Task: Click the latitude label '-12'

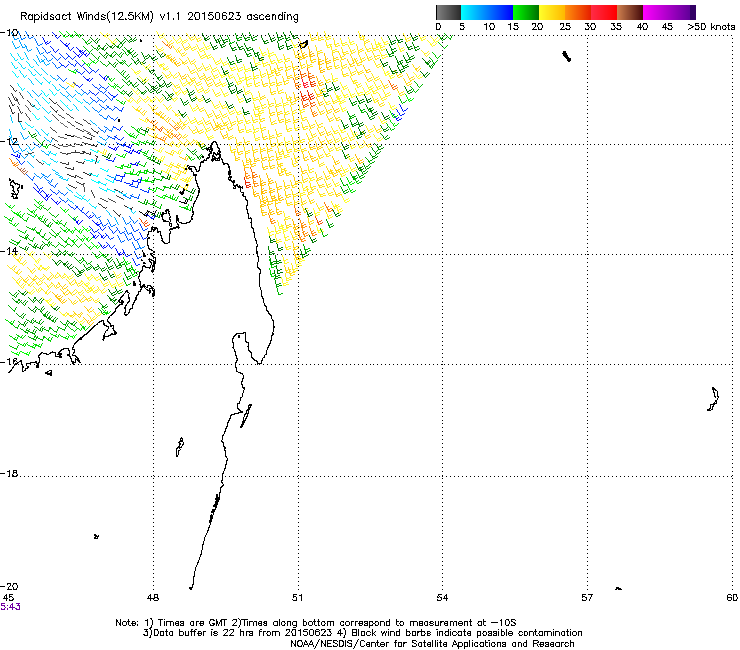Action: [9, 142]
